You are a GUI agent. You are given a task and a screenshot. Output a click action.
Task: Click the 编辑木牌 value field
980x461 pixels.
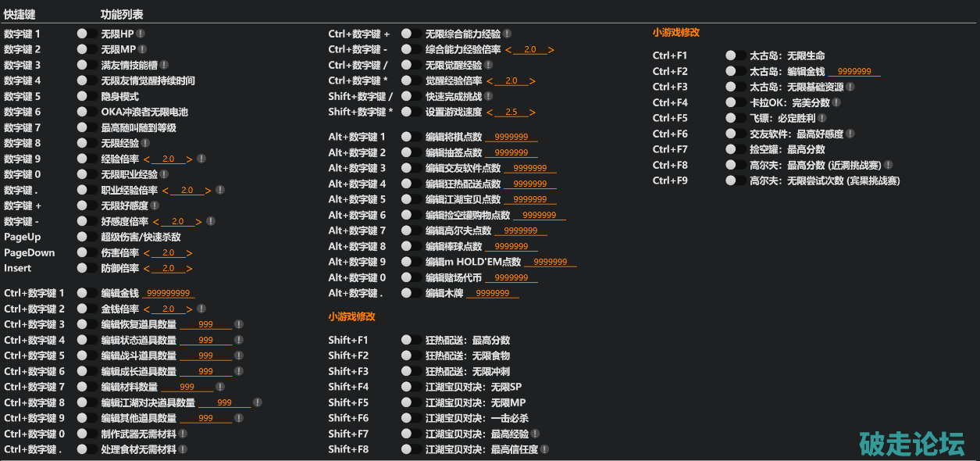492,294
